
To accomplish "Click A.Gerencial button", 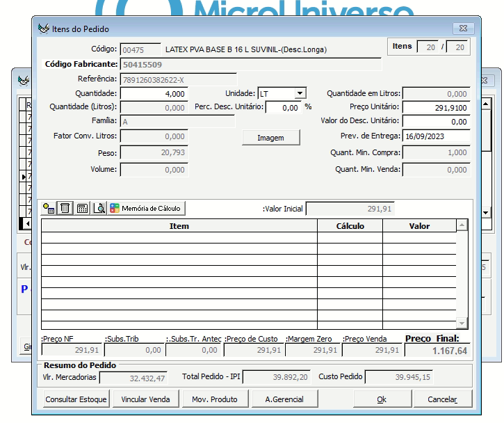I will click(x=284, y=399).
